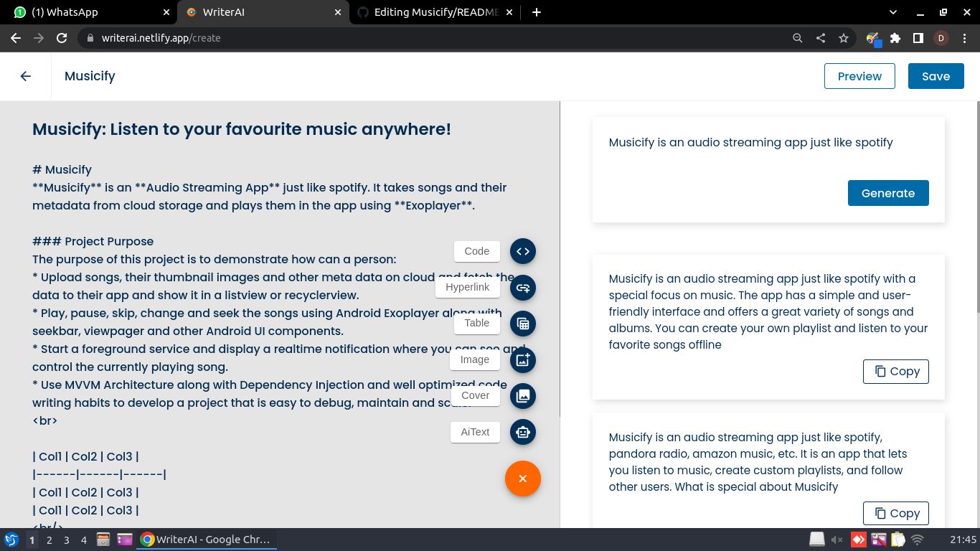Viewport: 980px width, 551px height.
Task: Copy the pandora radio generated result
Action: pyautogui.click(x=896, y=514)
